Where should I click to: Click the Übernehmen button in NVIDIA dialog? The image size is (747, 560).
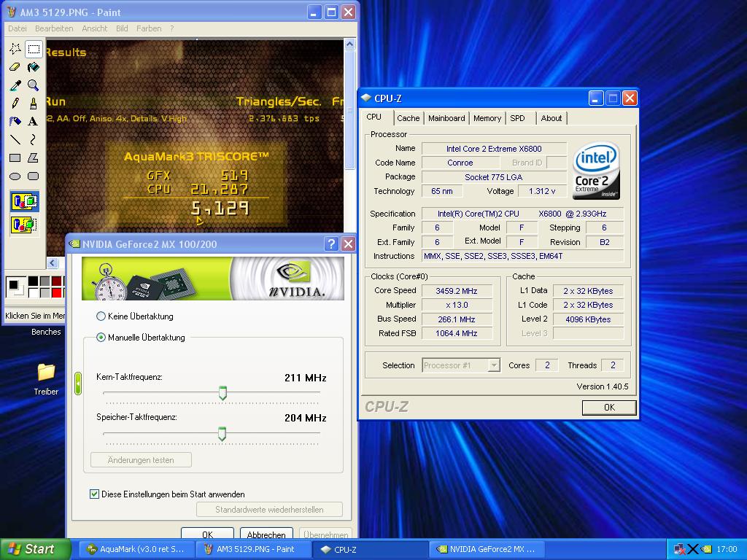click(325, 534)
